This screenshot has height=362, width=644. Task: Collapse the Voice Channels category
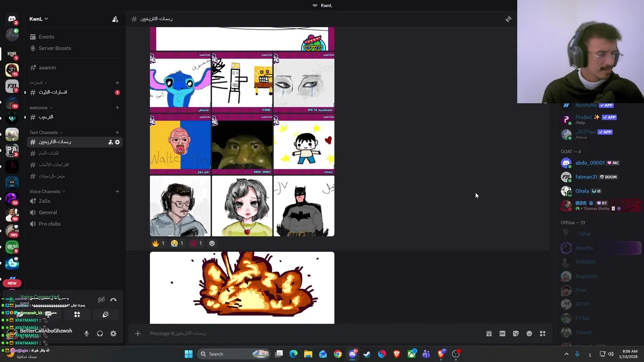(x=47, y=191)
